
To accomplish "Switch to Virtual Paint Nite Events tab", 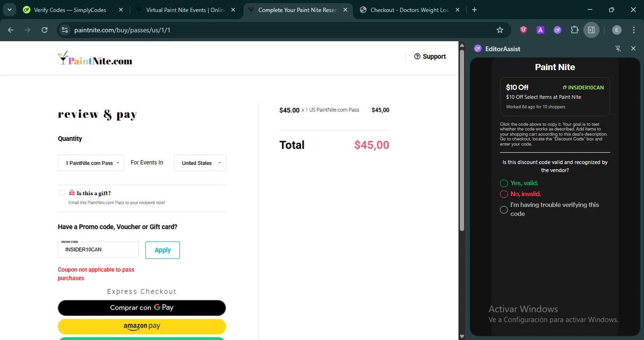I will click(x=185, y=10).
